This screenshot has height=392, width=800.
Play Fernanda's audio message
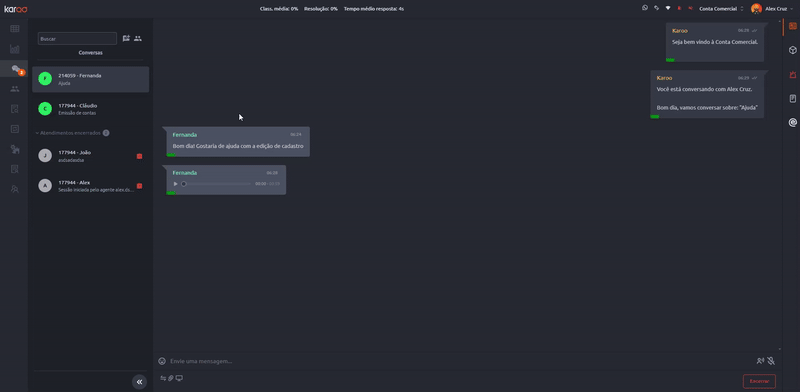[x=176, y=184]
